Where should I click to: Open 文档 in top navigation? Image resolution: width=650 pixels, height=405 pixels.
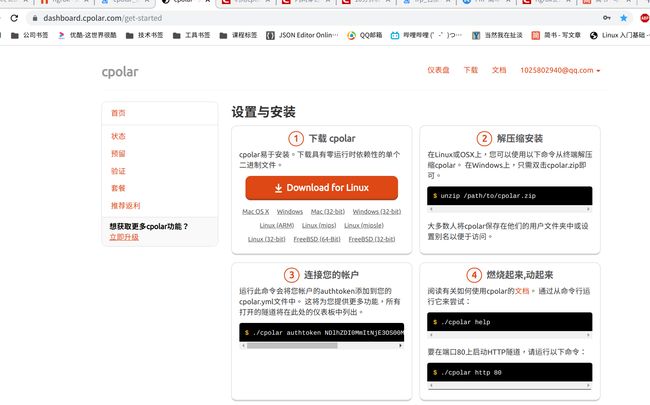pyautogui.click(x=499, y=70)
